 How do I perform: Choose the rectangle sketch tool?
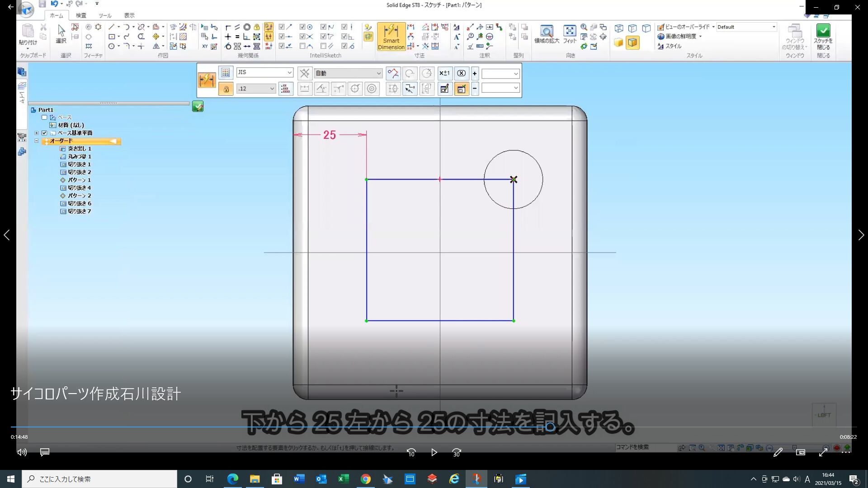click(x=112, y=37)
